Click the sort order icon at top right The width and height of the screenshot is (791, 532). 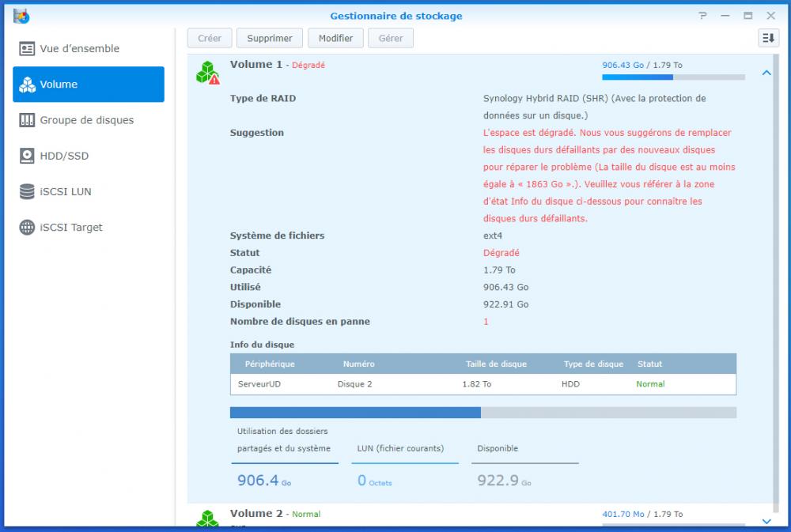(768, 38)
